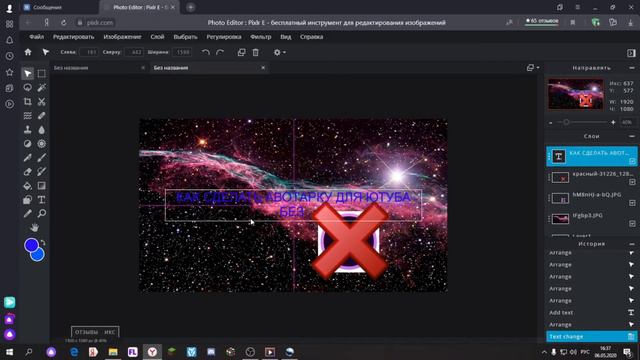Viewport: 640px width, 360px height.
Task: Toggle visibility of the КАК СДЕЛАТЬ text layer
Action: [x=632, y=161]
